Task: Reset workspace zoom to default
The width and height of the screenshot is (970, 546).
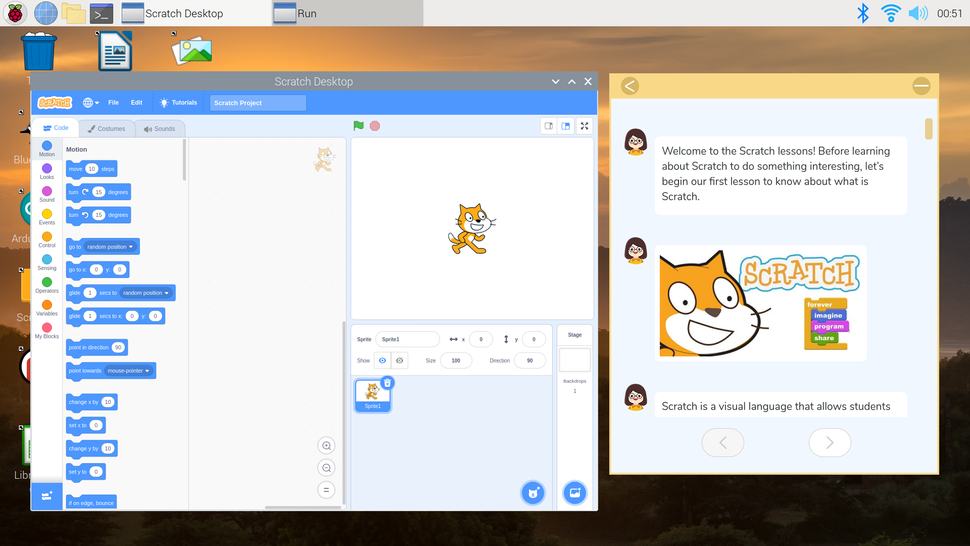Action: click(326, 490)
